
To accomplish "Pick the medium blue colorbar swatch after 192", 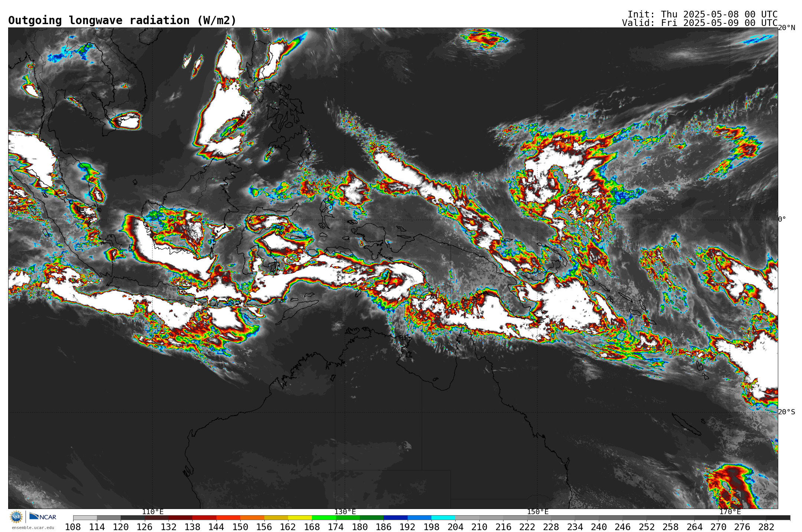I will pyautogui.click(x=420, y=518).
